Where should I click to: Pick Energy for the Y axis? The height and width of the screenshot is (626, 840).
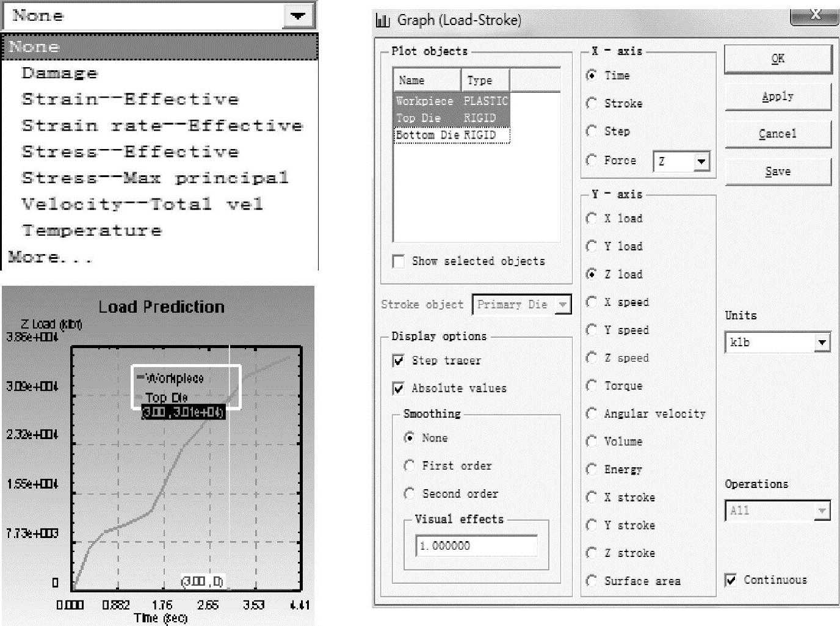point(592,470)
